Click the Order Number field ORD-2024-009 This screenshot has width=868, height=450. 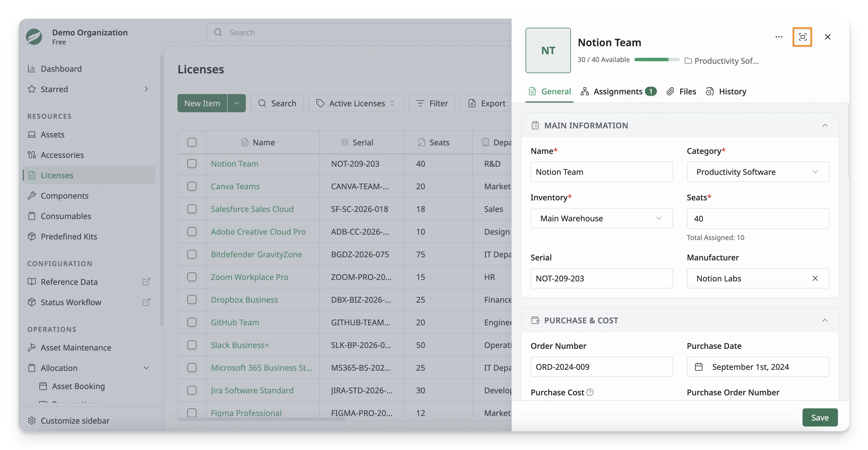(602, 366)
